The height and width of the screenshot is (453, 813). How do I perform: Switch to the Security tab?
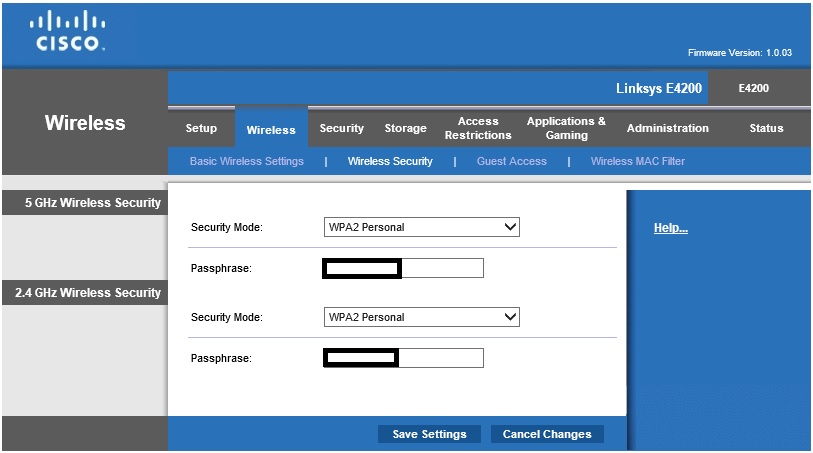(x=342, y=128)
